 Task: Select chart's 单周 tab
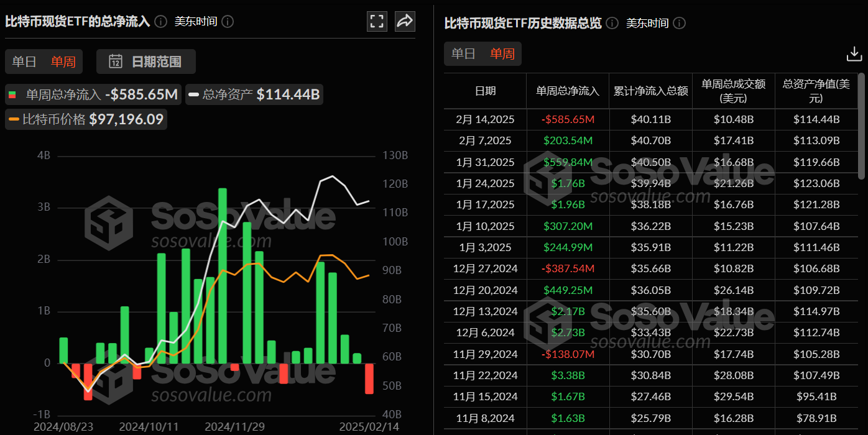(63, 62)
